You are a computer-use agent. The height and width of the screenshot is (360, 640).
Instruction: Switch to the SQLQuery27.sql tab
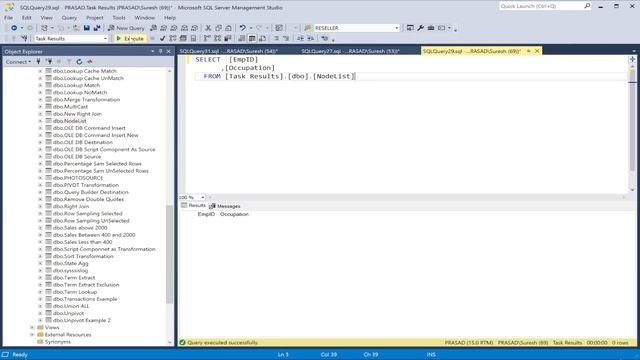click(351, 51)
